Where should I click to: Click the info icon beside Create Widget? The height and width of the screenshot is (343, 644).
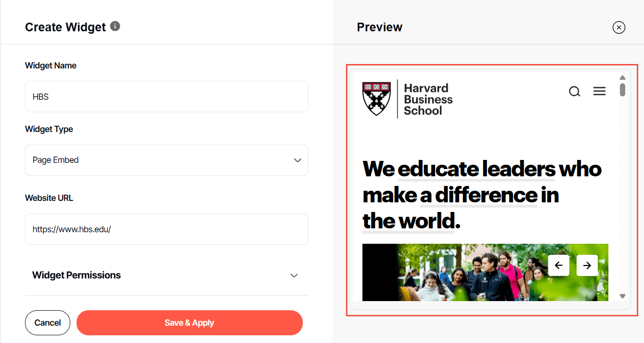pyautogui.click(x=115, y=26)
